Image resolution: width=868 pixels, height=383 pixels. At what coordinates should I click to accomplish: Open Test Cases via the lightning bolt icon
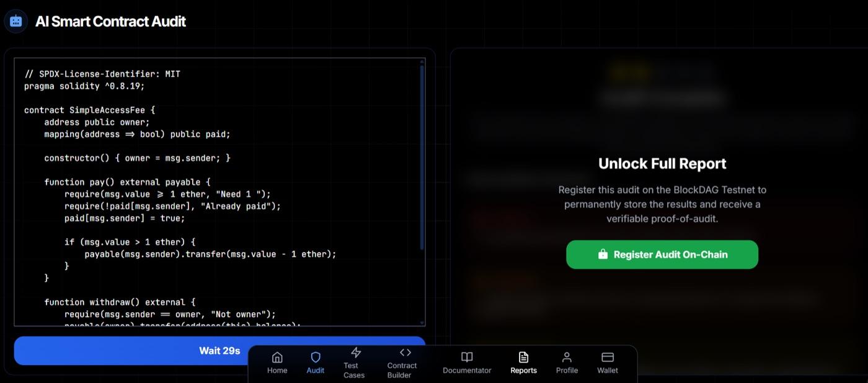tap(354, 352)
